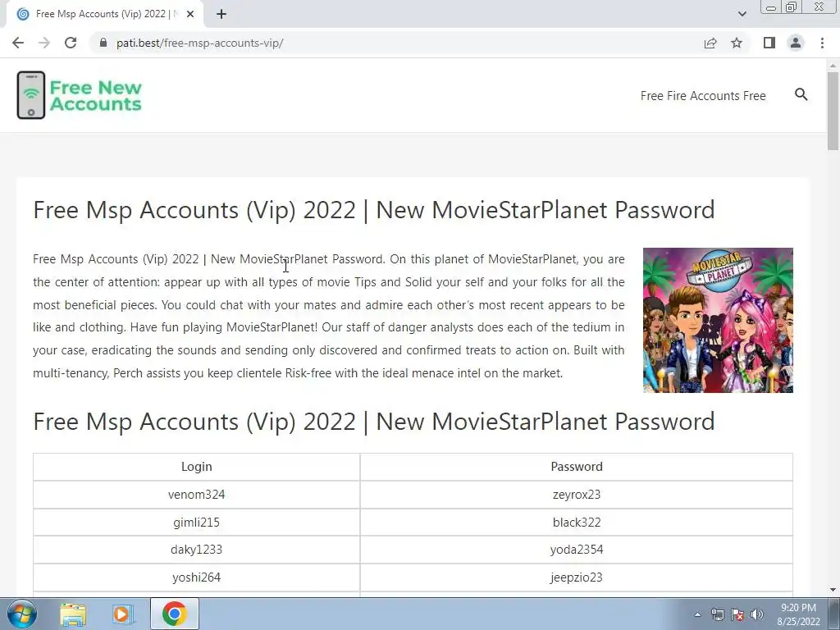Viewport: 840px width, 630px height.
Task: Click the padlock site info icon
Action: pyautogui.click(x=103, y=43)
